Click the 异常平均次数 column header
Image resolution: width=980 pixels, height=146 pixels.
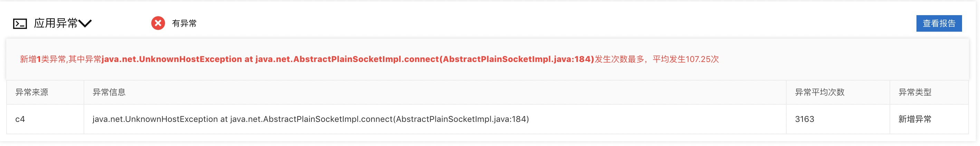(819, 92)
